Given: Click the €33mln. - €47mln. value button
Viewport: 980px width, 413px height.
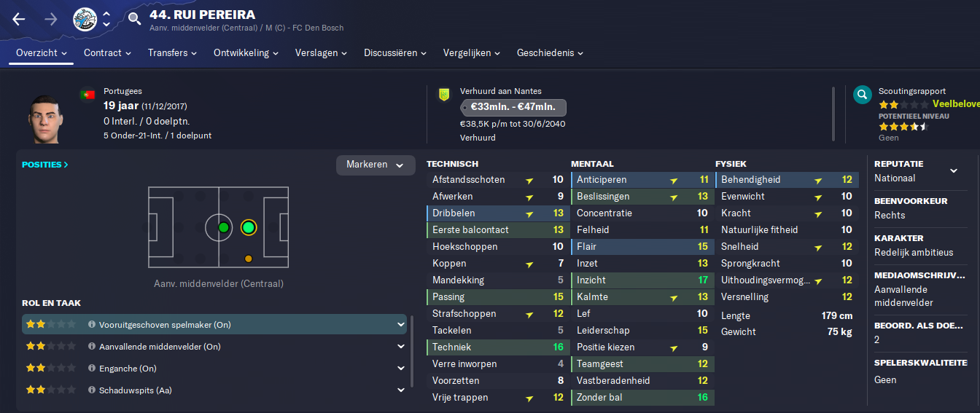Looking at the screenshot, I should pos(513,107).
